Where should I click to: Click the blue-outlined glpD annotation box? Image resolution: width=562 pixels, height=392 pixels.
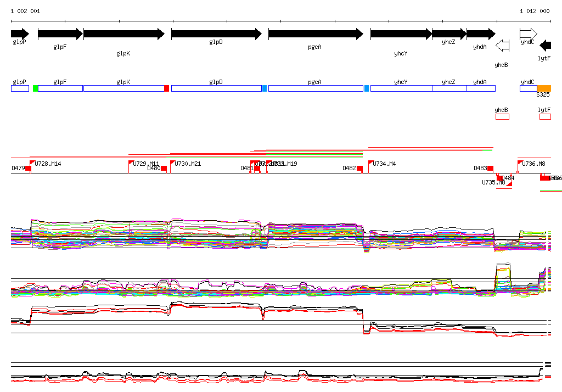click(216, 88)
